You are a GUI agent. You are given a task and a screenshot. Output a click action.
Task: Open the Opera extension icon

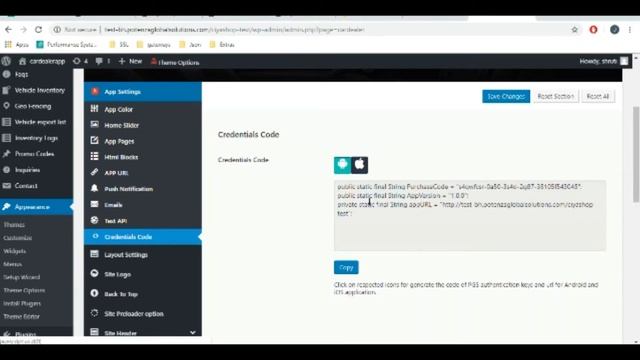coord(593,29)
